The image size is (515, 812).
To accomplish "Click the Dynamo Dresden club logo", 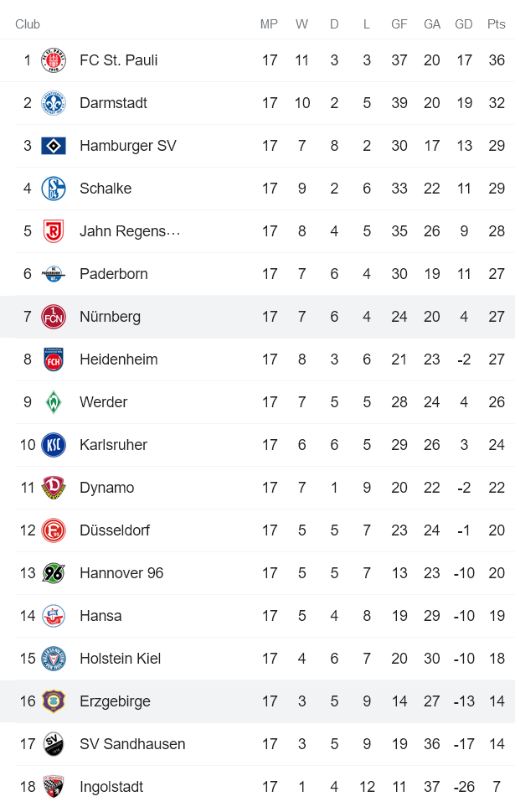I will click(53, 487).
